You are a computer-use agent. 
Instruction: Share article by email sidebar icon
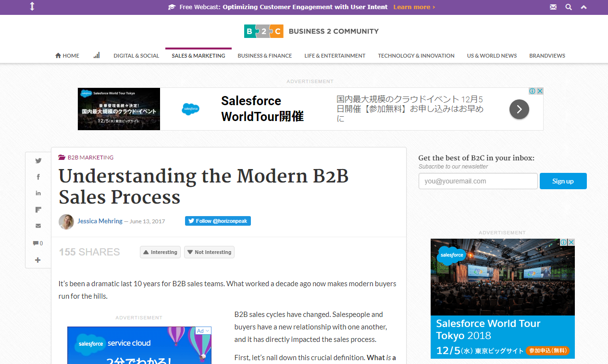pos(38,226)
